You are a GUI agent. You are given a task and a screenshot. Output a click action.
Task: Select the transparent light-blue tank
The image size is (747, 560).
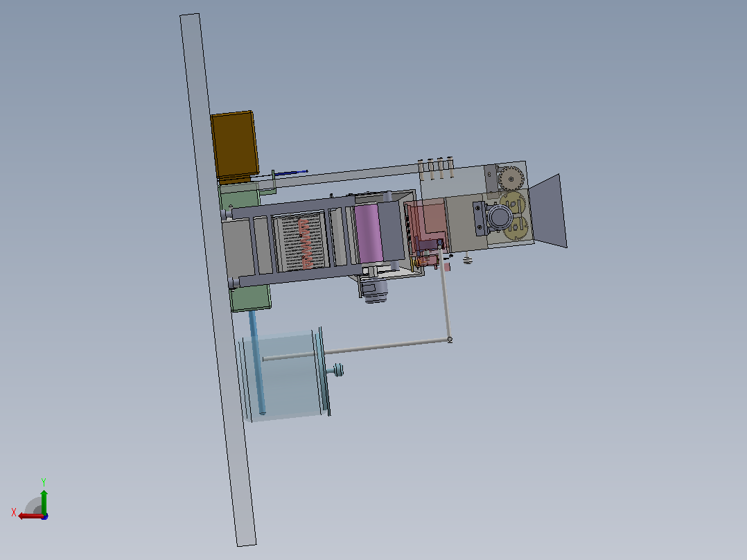284,376
